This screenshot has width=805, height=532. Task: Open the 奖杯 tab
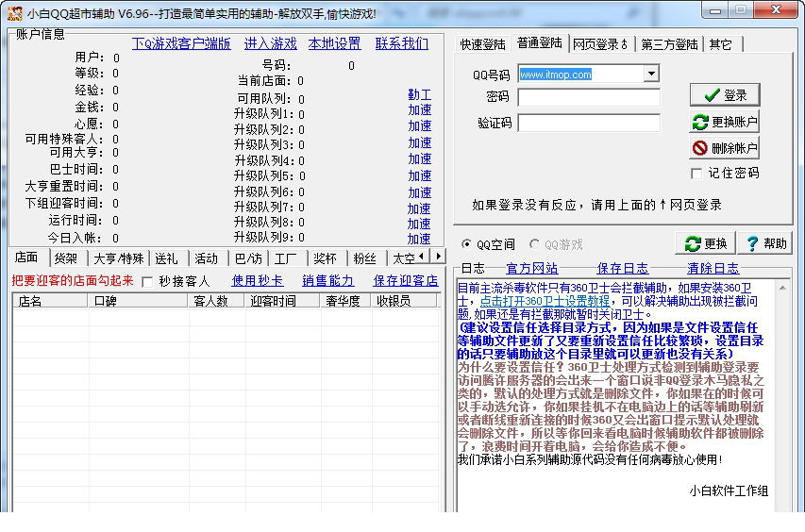point(325,258)
